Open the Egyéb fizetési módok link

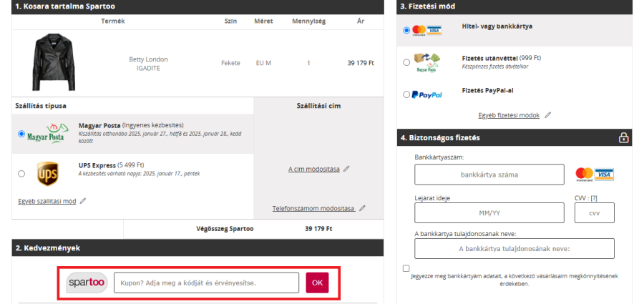point(509,114)
